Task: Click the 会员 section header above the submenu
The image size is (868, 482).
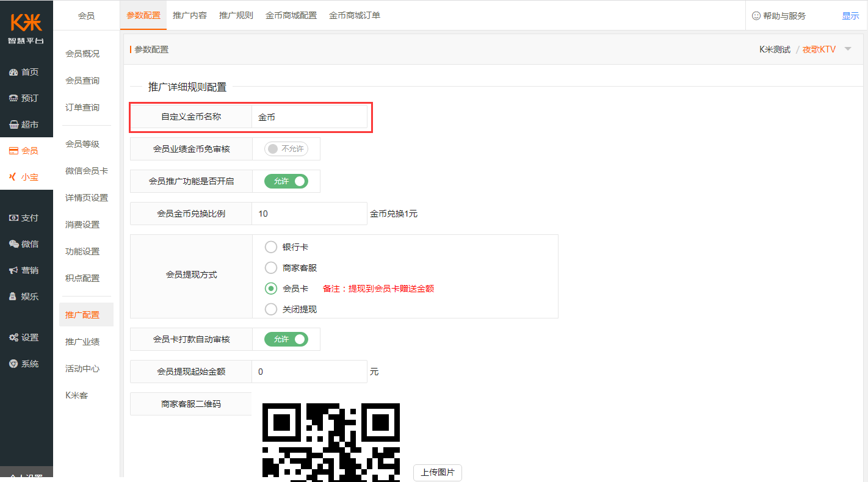Action: point(86,16)
